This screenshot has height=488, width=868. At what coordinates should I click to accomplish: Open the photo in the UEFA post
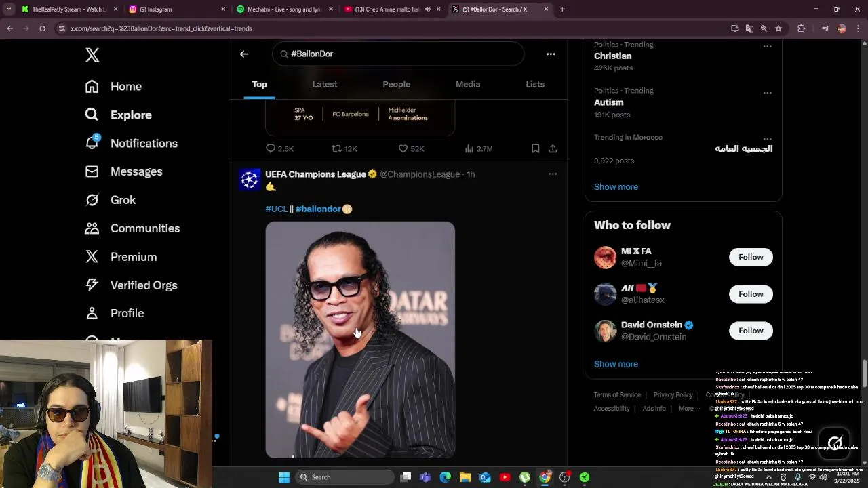[x=360, y=340]
